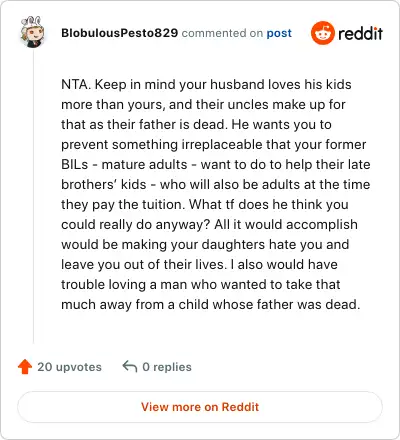Click the reddit wordmark text
400x440 pixels.
pyautogui.click(x=360, y=33)
